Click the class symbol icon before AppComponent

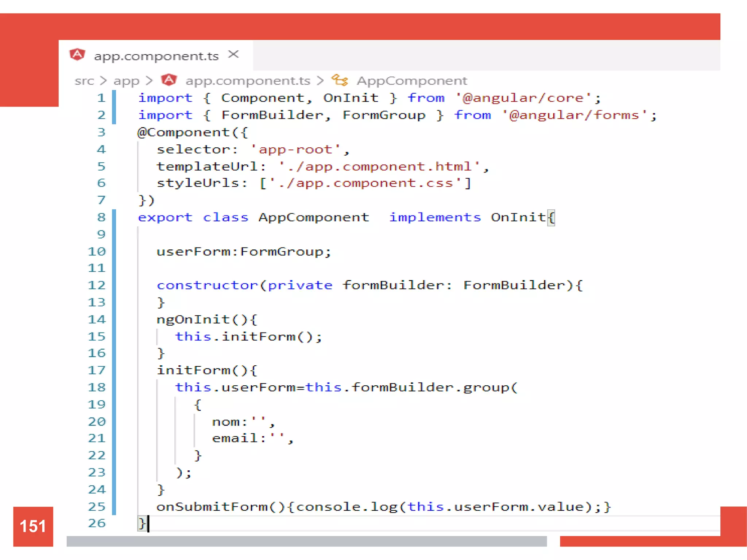tap(339, 80)
